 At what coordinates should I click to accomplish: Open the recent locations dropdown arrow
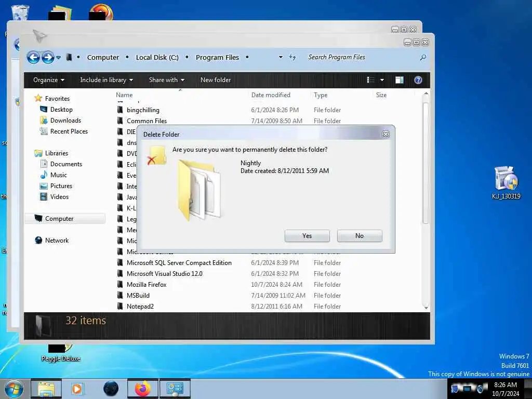pyautogui.click(x=59, y=57)
